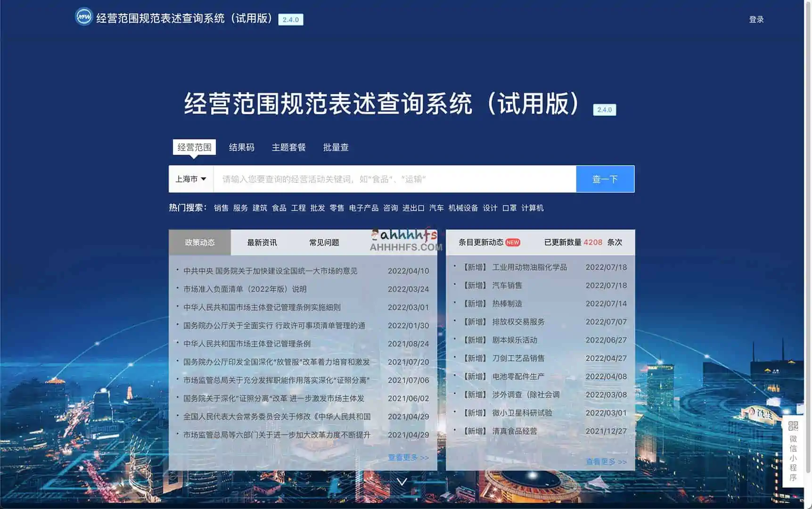Open the 批量查 tab
Viewport: 812px width, 509px height.
335,147
